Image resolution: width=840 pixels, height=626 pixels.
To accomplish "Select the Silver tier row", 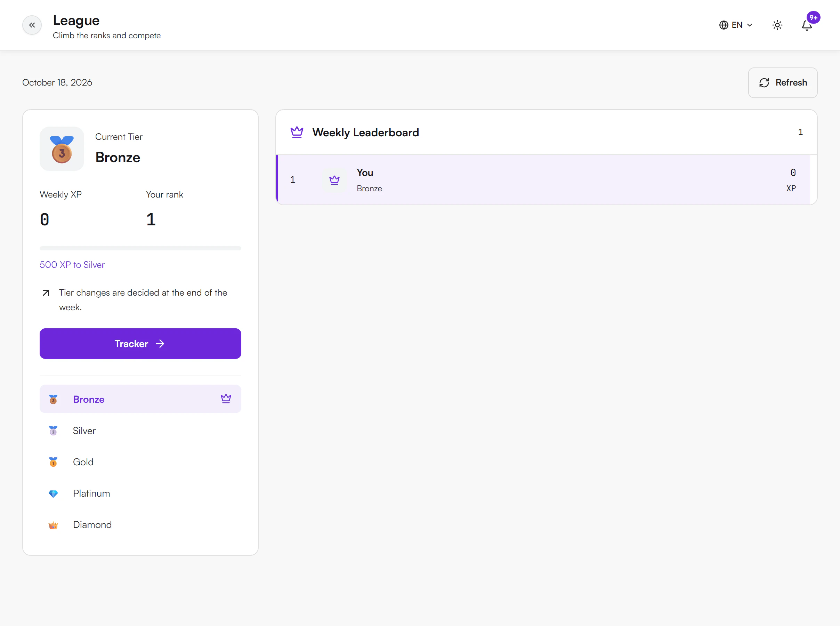I will pos(140,431).
